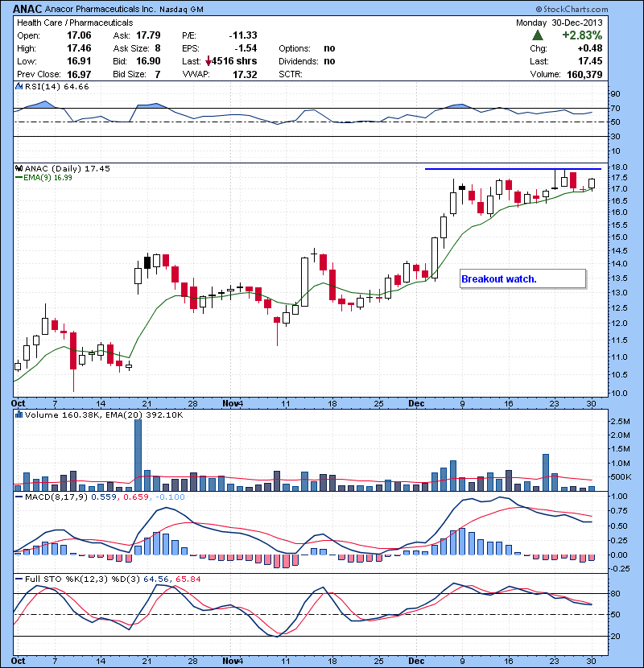
Task: Click the candlestick icon beside ANAC (Daily)
Action: (19, 168)
